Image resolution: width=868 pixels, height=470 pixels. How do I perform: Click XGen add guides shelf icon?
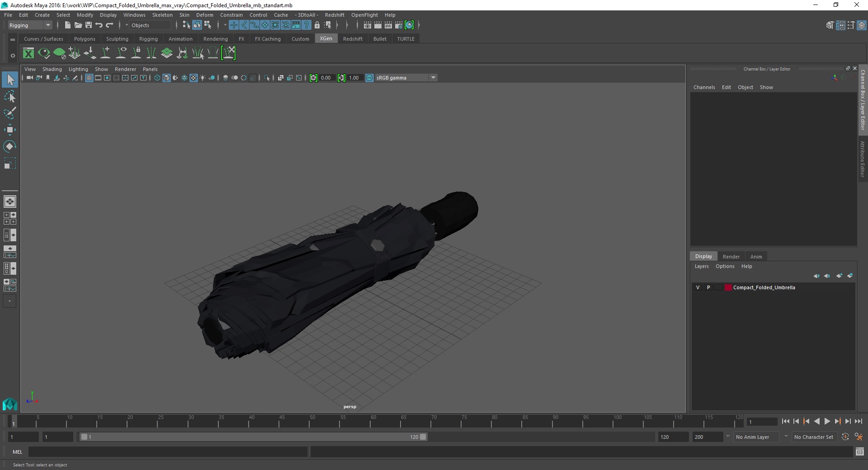(x=106, y=53)
